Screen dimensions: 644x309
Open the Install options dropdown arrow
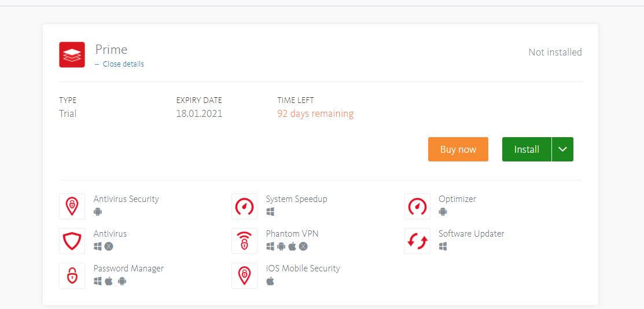(x=562, y=149)
